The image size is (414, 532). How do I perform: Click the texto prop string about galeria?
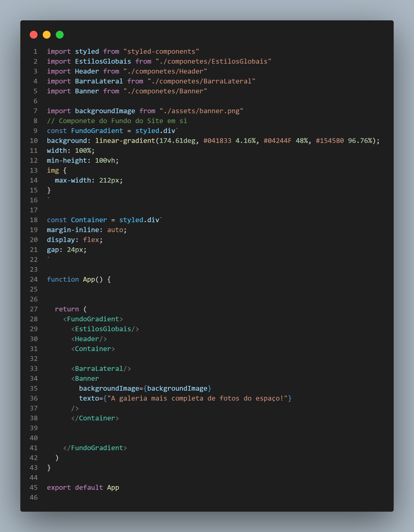197,398
